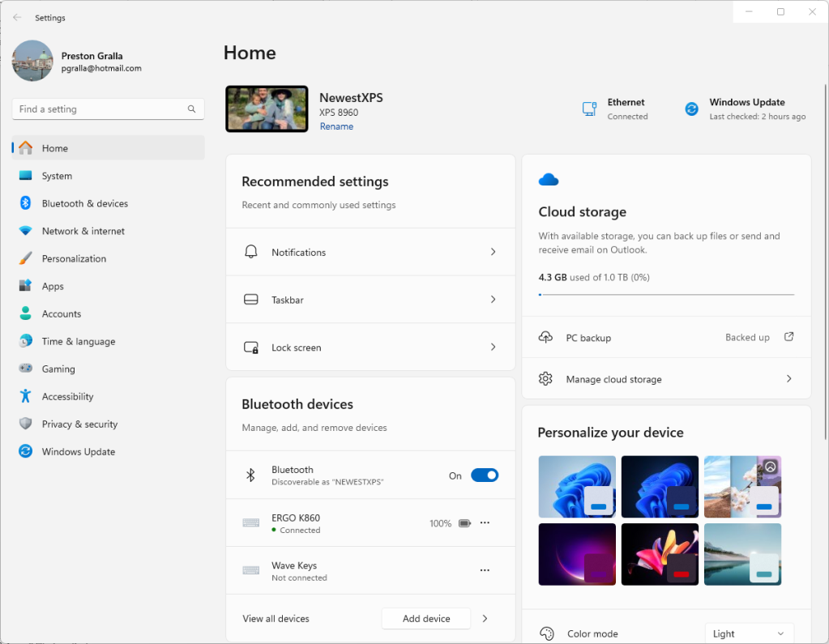Open more options for ERGO K860
This screenshot has height=644, width=829.
[x=485, y=522]
